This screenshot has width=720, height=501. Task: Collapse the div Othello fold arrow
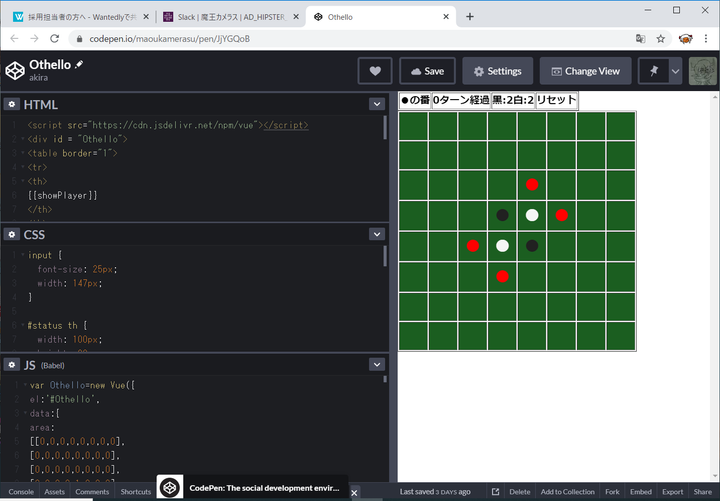coord(23,139)
